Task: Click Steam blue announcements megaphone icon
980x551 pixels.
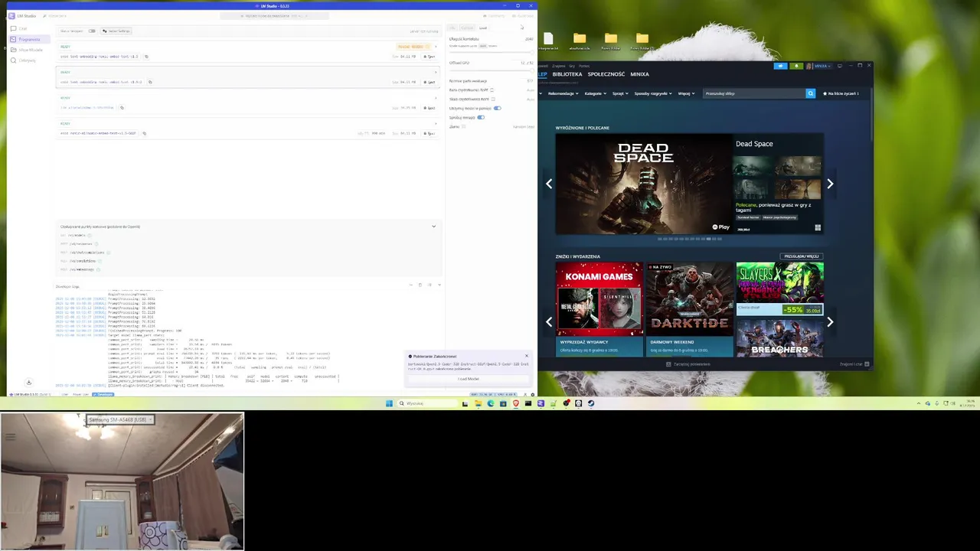Action: click(780, 66)
